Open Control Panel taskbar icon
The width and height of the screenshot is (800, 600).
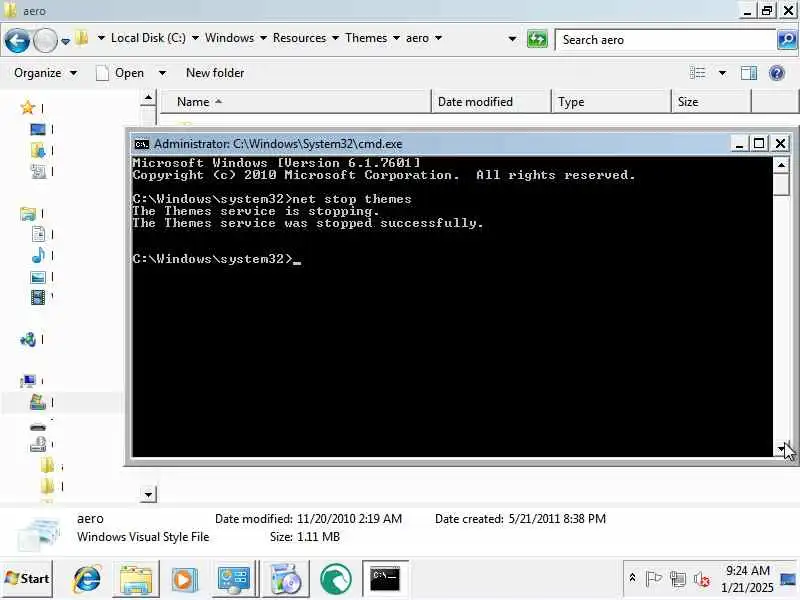(x=234, y=579)
